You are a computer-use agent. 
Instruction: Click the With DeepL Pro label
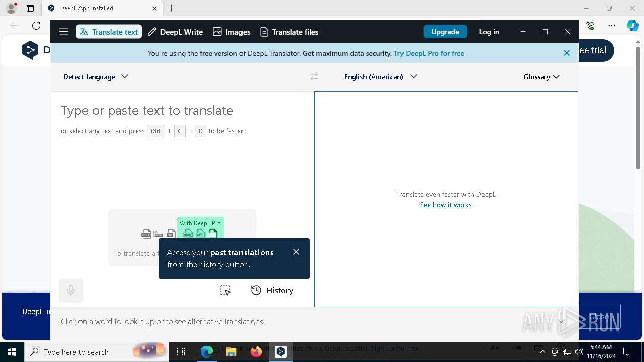pos(200,223)
